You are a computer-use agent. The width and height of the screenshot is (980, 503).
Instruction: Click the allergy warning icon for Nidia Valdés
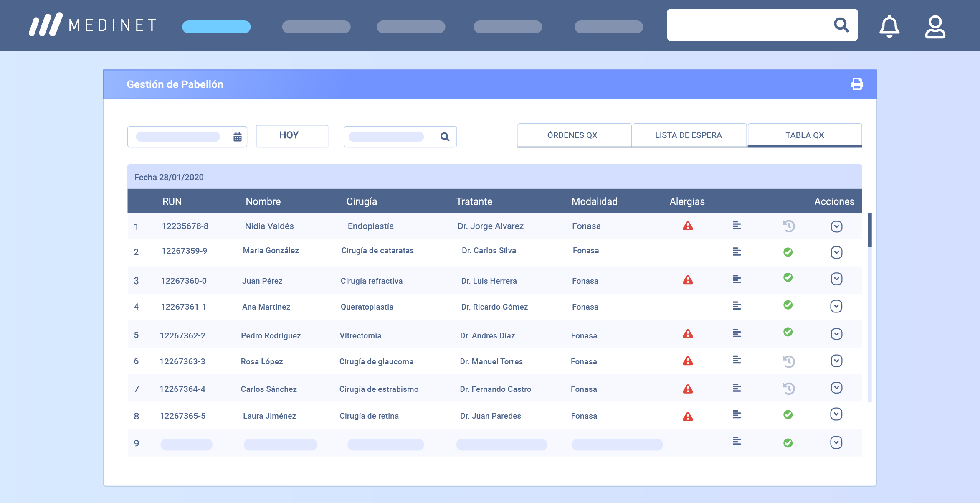click(688, 226)
